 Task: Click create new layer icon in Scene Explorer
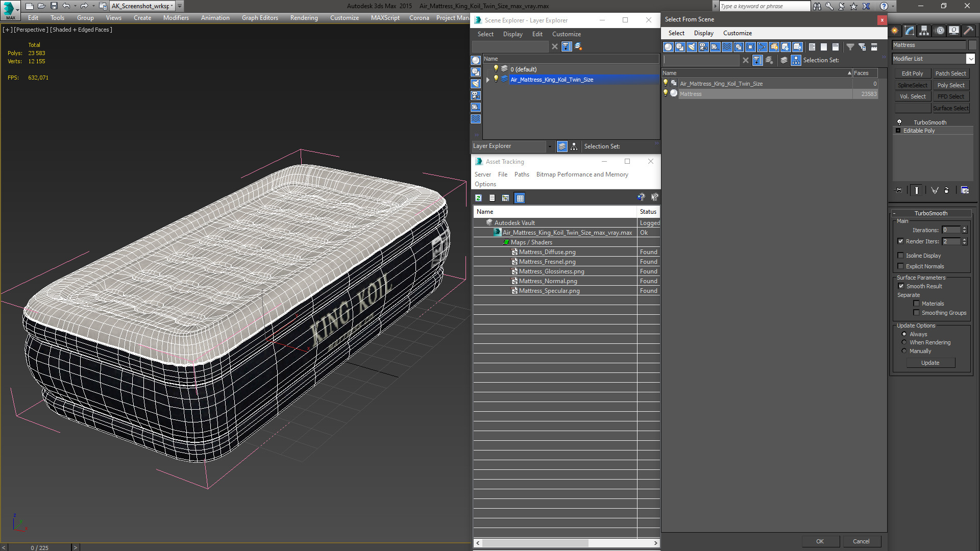coord(578,46)
